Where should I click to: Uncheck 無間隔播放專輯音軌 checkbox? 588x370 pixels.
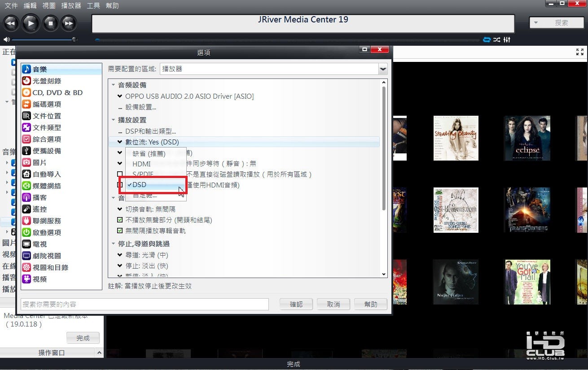pyautogui.click(x=120, y=231)
